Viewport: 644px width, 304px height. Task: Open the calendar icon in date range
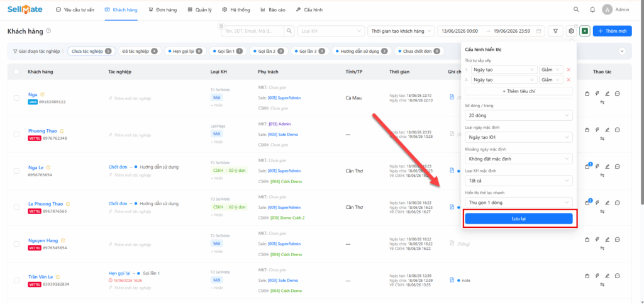(539, 31)
